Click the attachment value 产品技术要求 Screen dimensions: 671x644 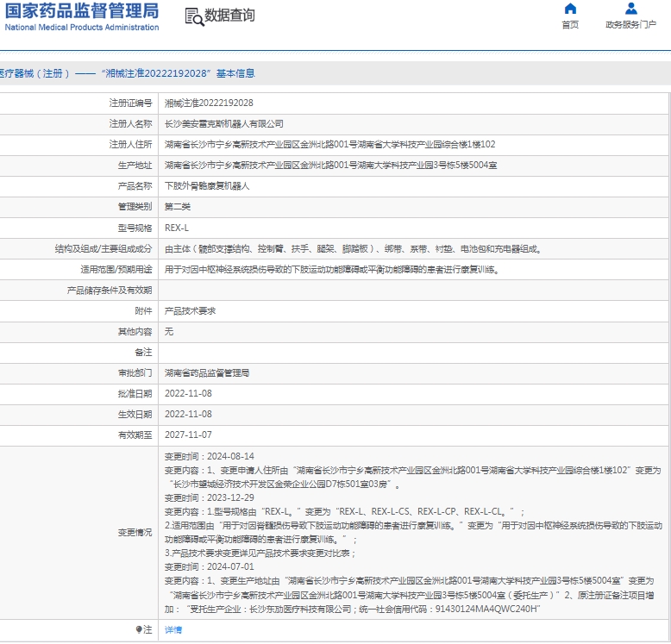190,311
